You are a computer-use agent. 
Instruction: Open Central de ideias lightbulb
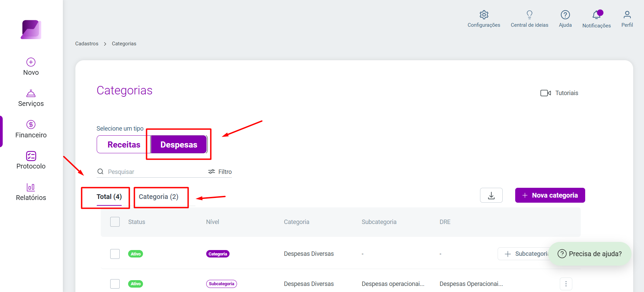click(x=529, y=15)
